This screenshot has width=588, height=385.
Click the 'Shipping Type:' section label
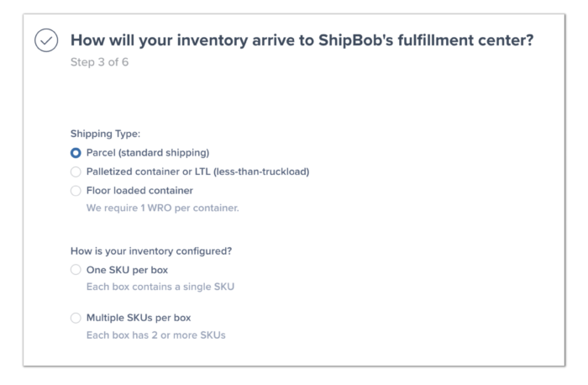[105, 133]
